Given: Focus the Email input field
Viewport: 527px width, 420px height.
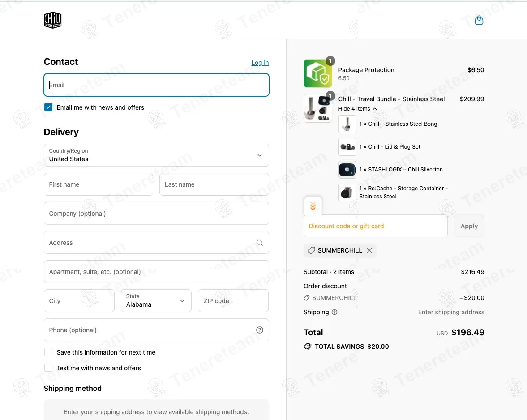Looking at the screenshot, I should pyautogui.click(x=156, y=85).
